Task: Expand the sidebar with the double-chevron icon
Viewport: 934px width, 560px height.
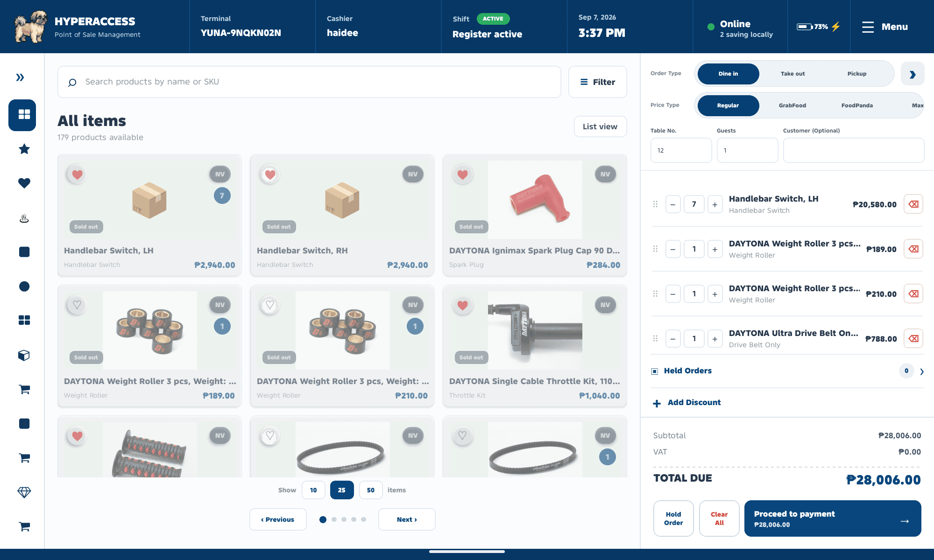Action: point(20,77)
